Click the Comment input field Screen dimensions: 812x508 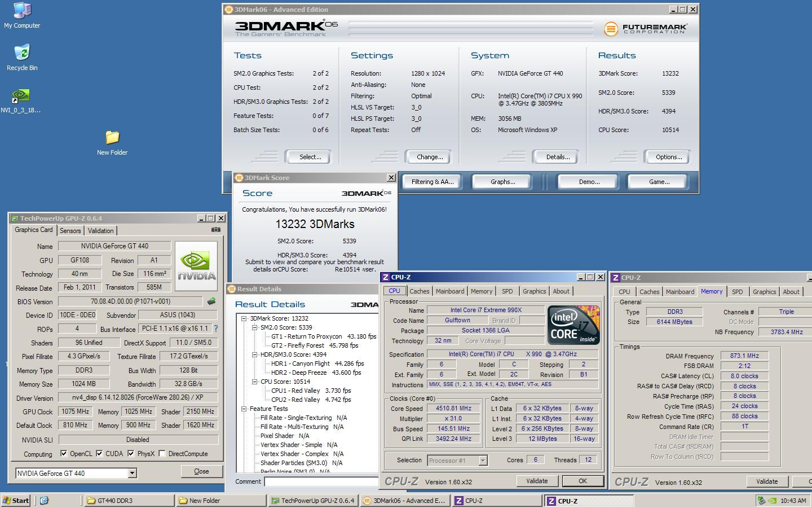point(321,481)
